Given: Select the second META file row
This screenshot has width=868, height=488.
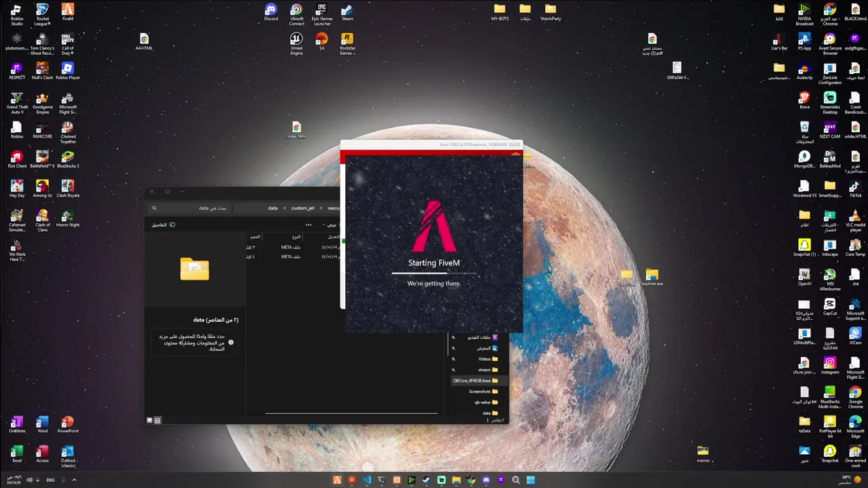Looking at the screenshot, I should click(294, 257).
